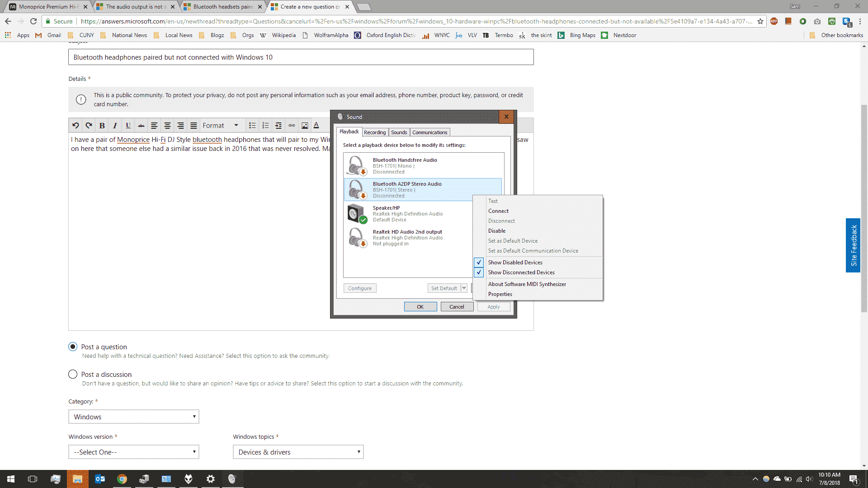Open About Software MIDI Synthesizer
Image resolution: width=868 pixels, height=488 pixels.
(538, 284)
